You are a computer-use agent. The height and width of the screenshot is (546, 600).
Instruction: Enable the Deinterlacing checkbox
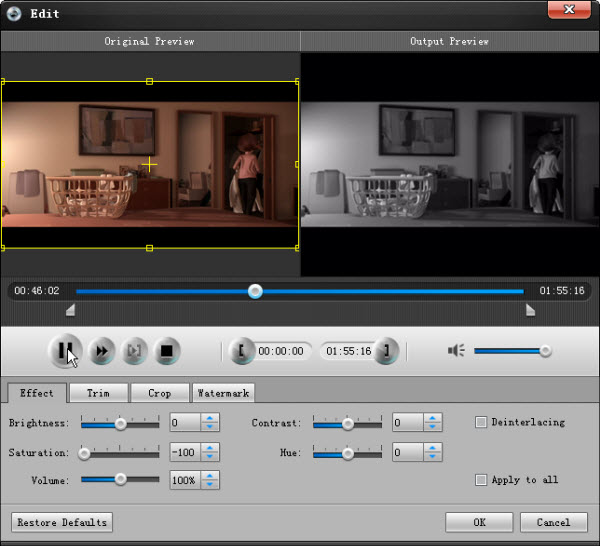(x=481, y=422)
